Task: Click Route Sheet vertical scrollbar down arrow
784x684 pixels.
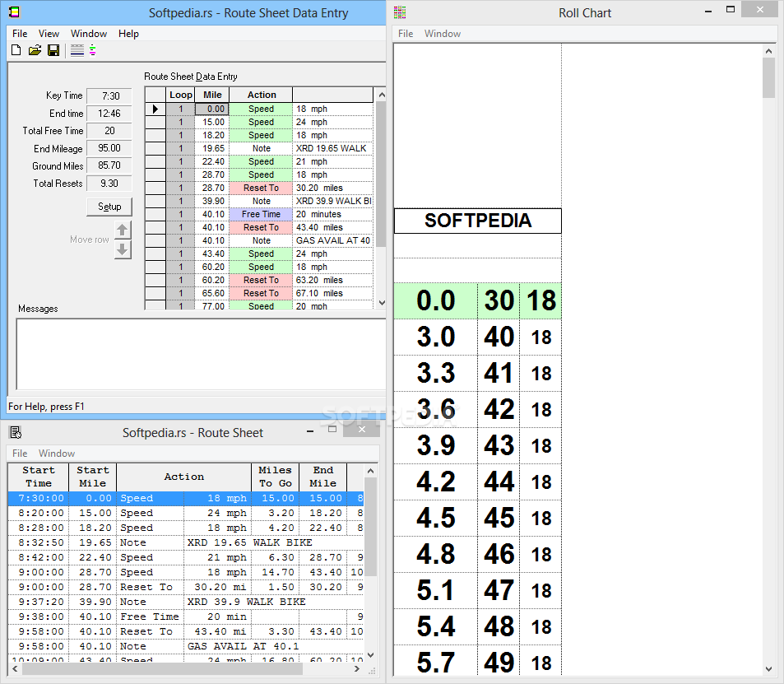Action: pos(370,655)
